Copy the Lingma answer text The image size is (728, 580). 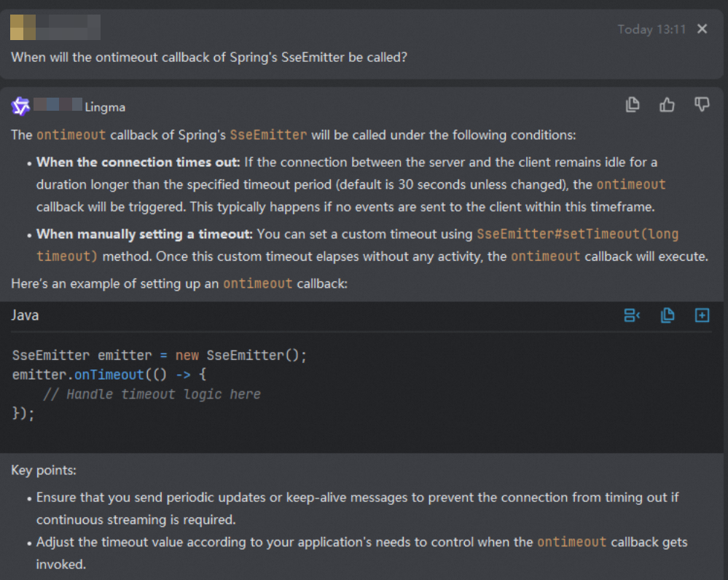click(633, 105)
